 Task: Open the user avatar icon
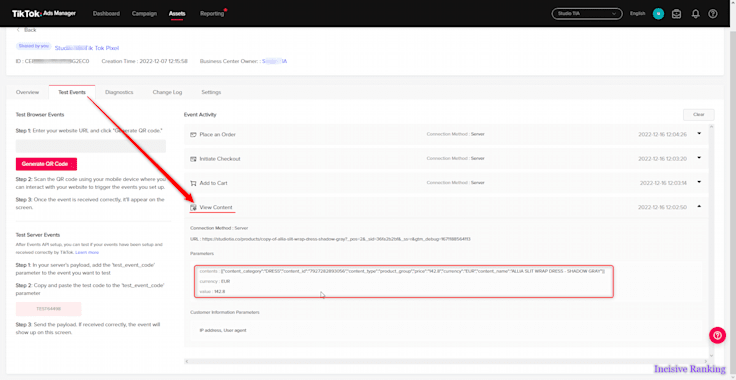click(x=659, y=14)
